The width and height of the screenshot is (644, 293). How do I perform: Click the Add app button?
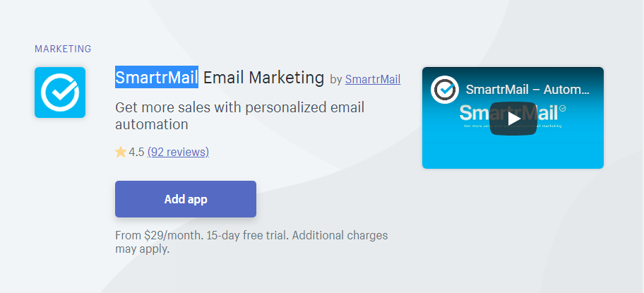coord(186,199)
